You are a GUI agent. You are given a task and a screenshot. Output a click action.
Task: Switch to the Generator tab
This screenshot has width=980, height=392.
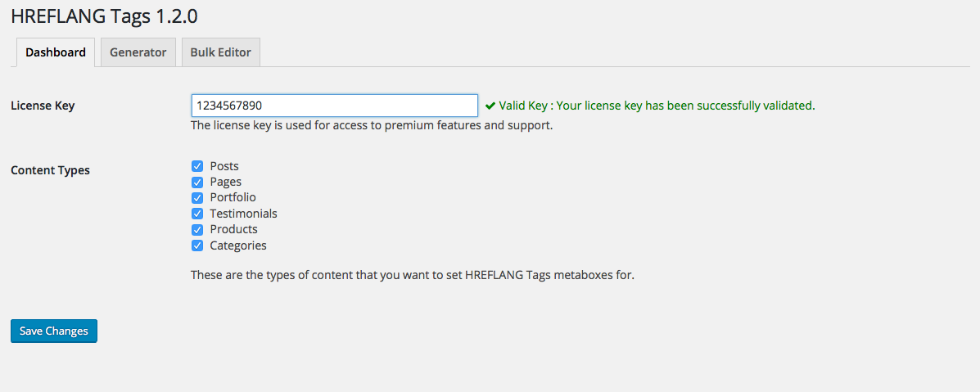(x=138, y=52)
